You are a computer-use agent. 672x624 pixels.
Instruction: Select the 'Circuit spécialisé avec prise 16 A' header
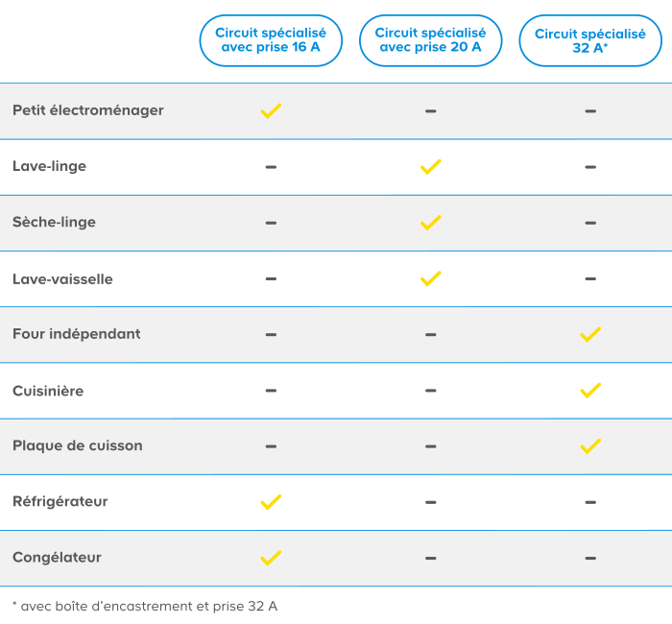271,40
